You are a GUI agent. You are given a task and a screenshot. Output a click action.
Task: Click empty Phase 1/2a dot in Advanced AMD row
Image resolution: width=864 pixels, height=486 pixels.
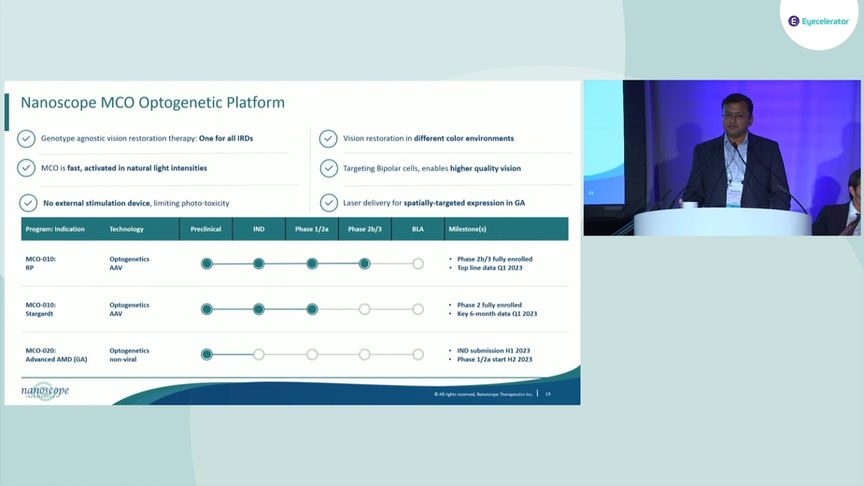[x=312, y=354]
